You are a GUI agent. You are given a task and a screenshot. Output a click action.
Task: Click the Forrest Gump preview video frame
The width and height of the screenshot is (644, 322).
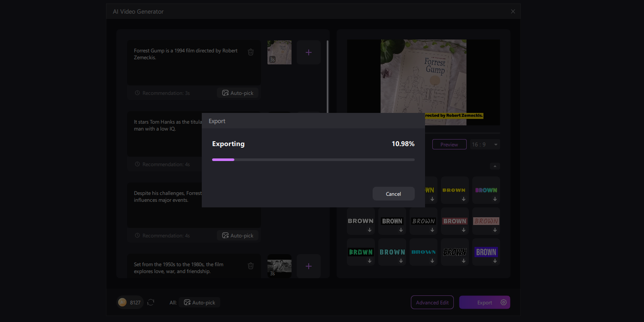pyautogui.click(x=423, y=82)
